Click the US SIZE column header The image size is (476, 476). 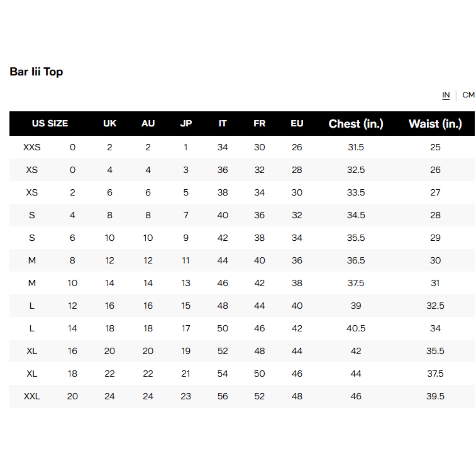(x=50, y=124)
